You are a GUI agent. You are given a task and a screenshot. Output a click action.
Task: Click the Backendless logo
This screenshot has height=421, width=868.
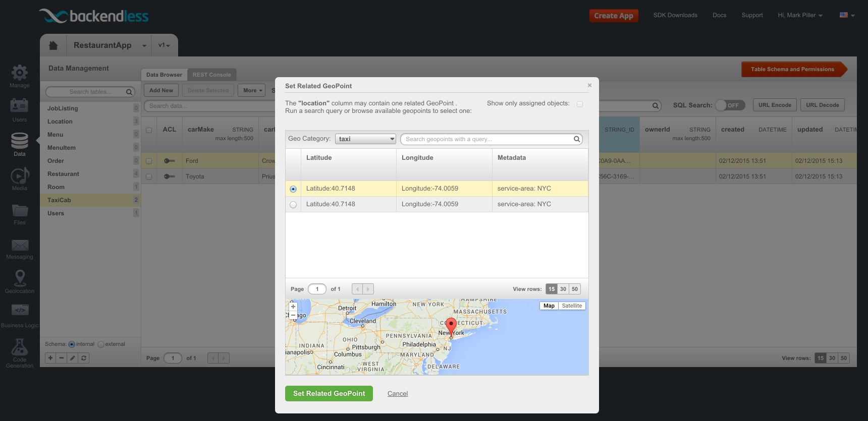coord(94,16)
